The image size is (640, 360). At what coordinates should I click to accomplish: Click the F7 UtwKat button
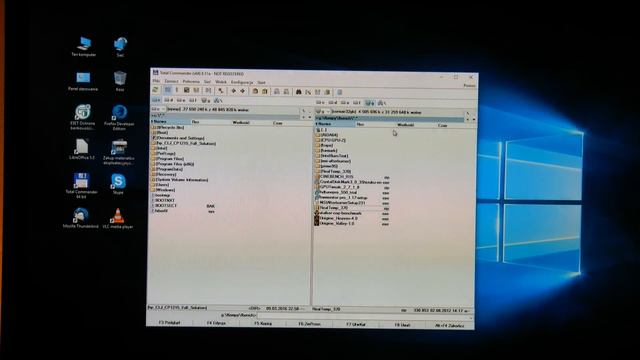(356, 324)
